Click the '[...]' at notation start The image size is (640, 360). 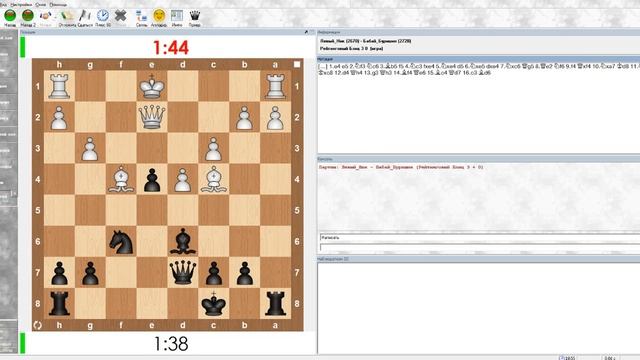(323, 66)
